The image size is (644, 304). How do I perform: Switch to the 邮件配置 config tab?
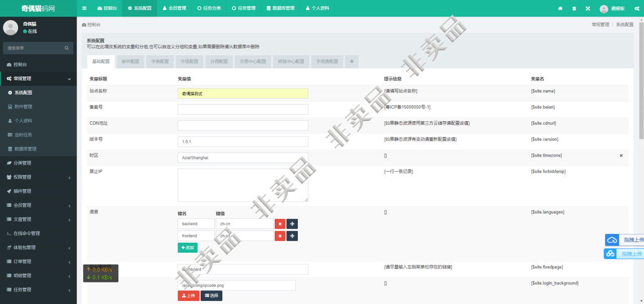[130, 61]
